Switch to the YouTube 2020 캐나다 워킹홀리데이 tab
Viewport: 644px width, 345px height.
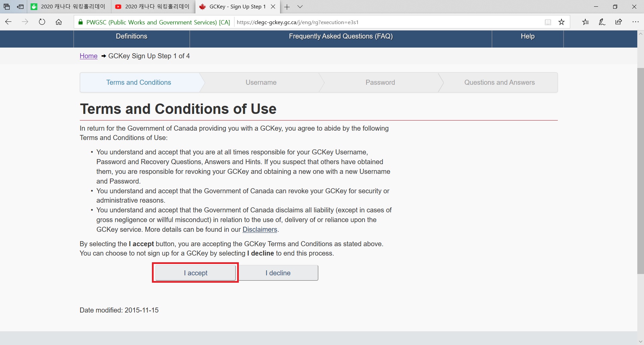pyautogui.click(x=153, y=7)
